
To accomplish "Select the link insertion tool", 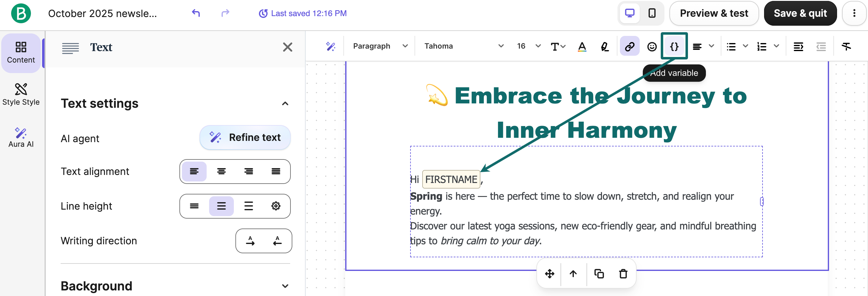I will (x=630, y=46).
